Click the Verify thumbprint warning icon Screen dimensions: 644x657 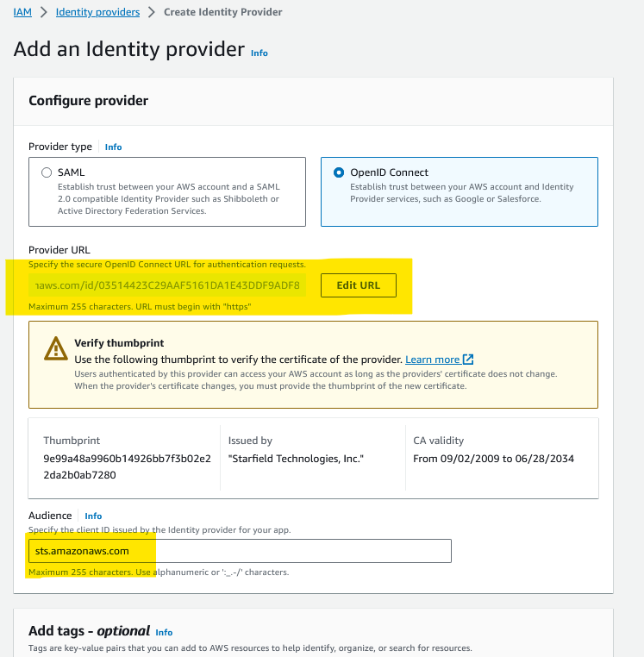pos(56,348)
